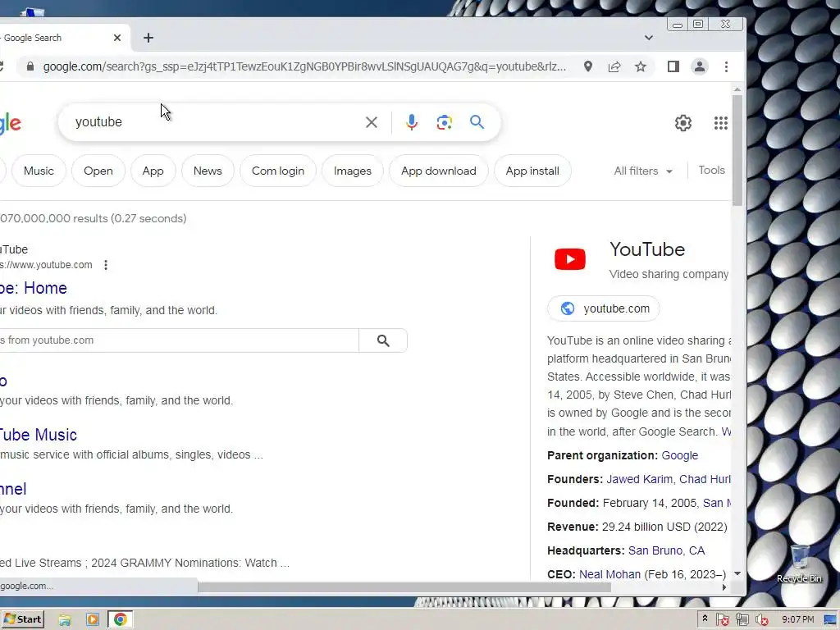840x630 pixels.
Task: Open Google quick settings gear
Action: point(683,123)
